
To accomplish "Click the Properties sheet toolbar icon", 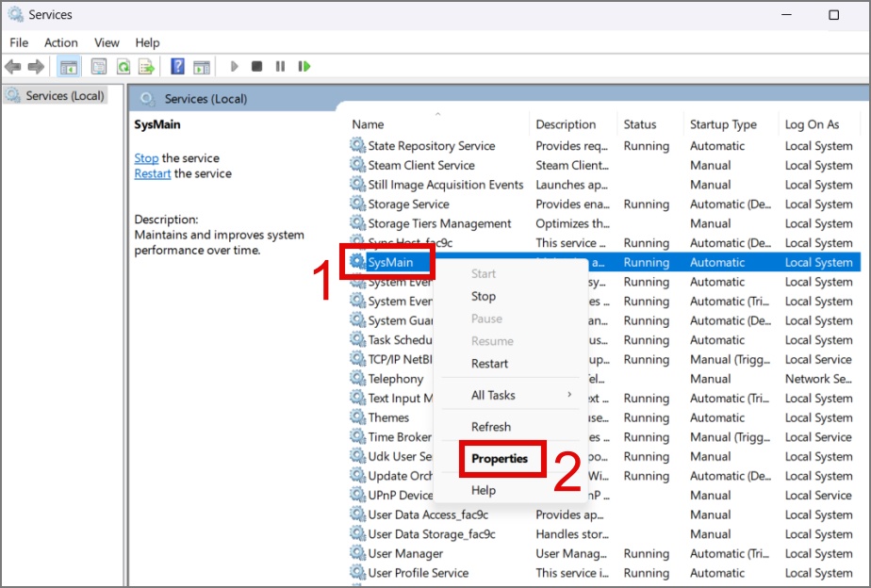I will pos(99,67).
